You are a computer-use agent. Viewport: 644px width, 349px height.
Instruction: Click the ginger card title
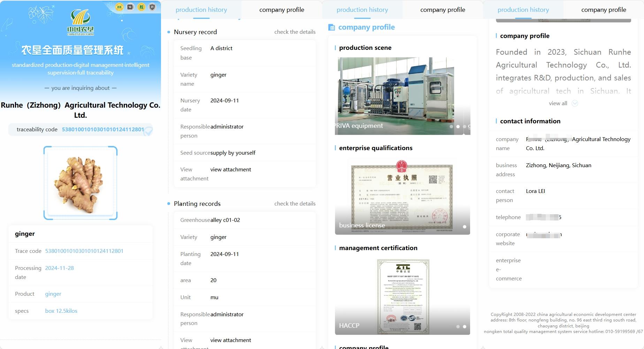25,233
